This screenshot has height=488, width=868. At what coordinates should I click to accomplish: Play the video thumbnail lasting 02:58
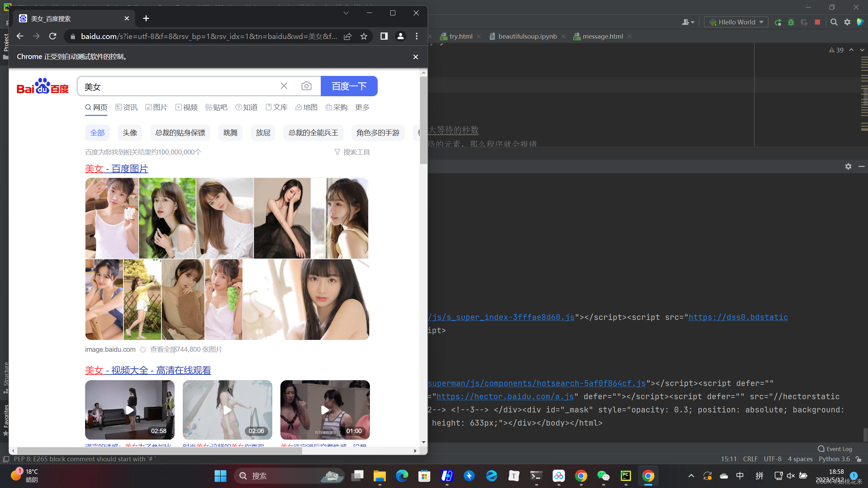130,410
